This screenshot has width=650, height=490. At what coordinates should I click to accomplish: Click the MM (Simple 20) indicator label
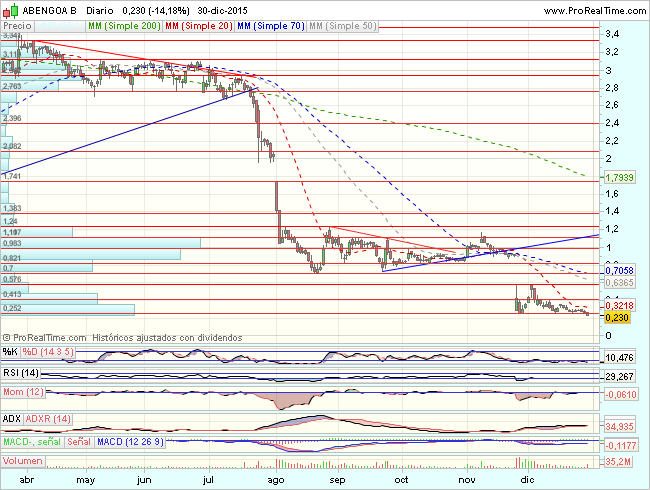(199, 26)
